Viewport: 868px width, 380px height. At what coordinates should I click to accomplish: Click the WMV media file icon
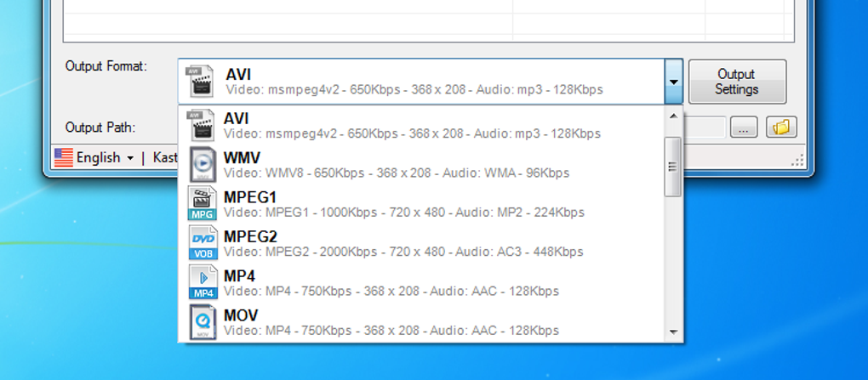coord(203,165)
